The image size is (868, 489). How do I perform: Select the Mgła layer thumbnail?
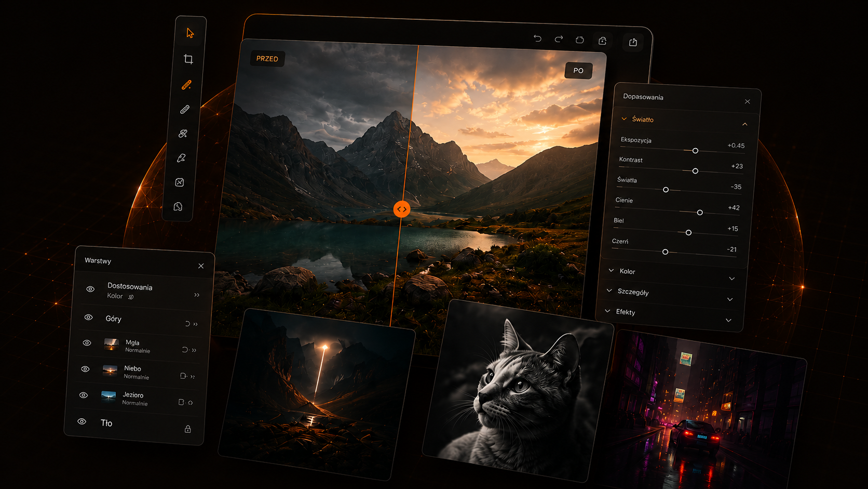click(x=111, y=344)
